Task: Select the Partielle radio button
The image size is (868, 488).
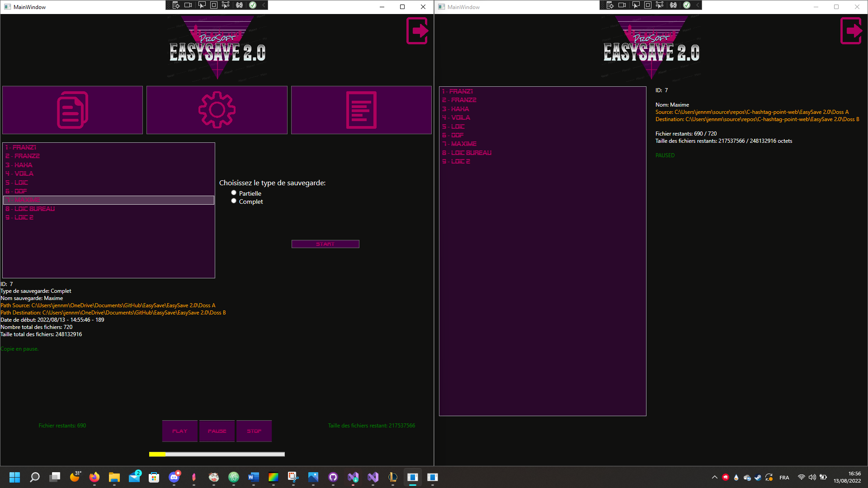Action: click(x=234, y=193)
